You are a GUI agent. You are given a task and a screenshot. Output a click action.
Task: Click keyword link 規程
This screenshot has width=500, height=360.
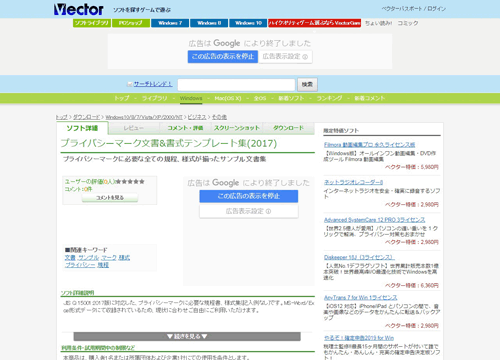click(x=103, y=265)
